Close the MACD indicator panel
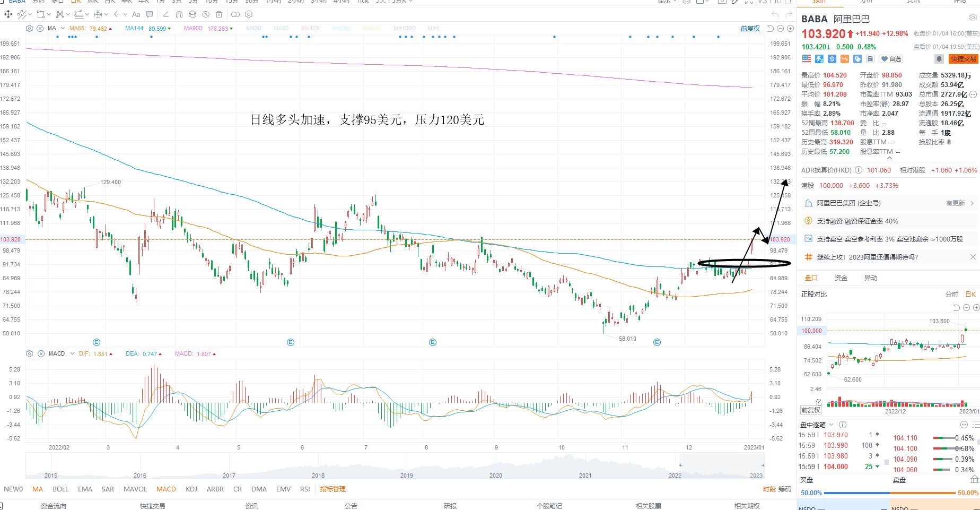Viewport: 980px width, 510px height. pyautogui.click(x=41, y=353)
